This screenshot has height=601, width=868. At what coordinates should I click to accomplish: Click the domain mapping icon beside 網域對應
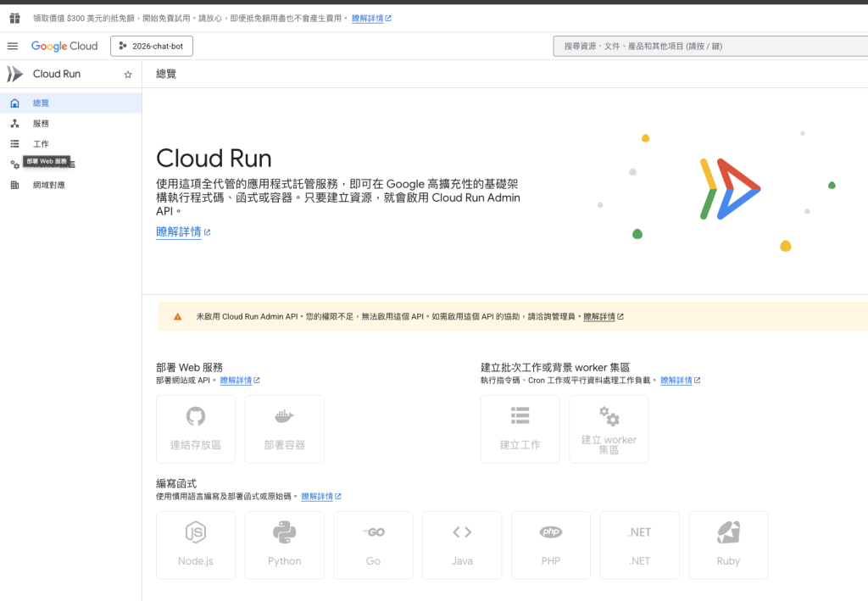point(15,185)
